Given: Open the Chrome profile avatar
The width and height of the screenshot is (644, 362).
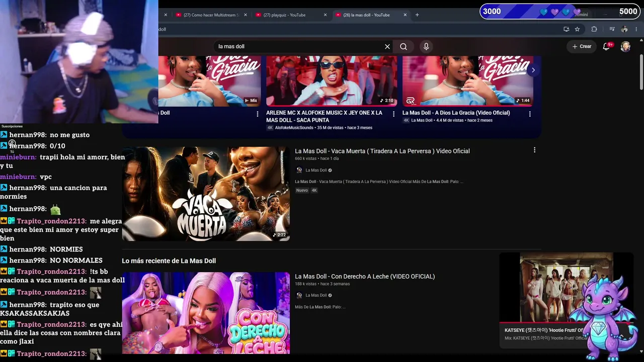Looking at the screenshot, I should 624,29.
